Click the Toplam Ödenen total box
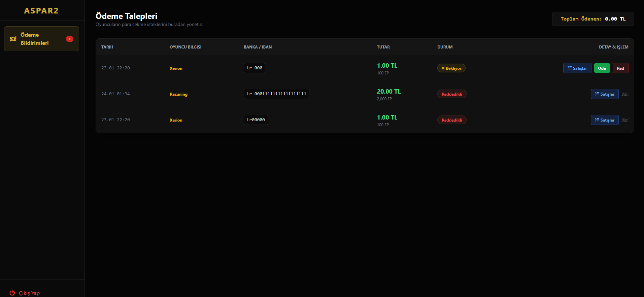 [593, 19]
